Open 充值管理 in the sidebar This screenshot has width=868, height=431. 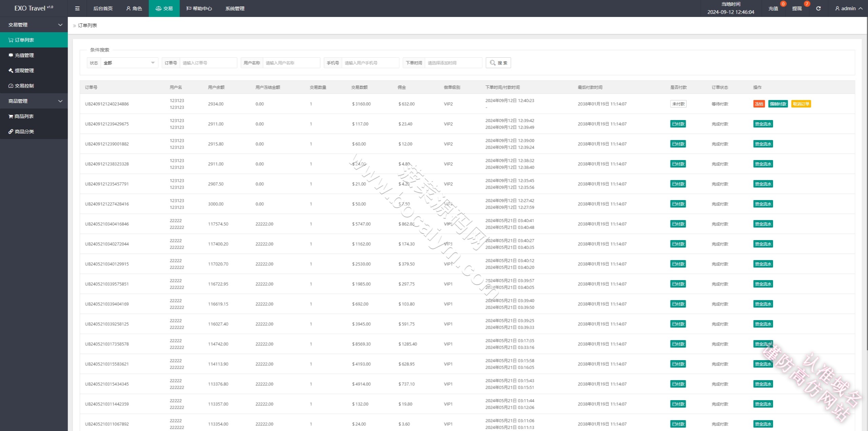tap(34, 55)
